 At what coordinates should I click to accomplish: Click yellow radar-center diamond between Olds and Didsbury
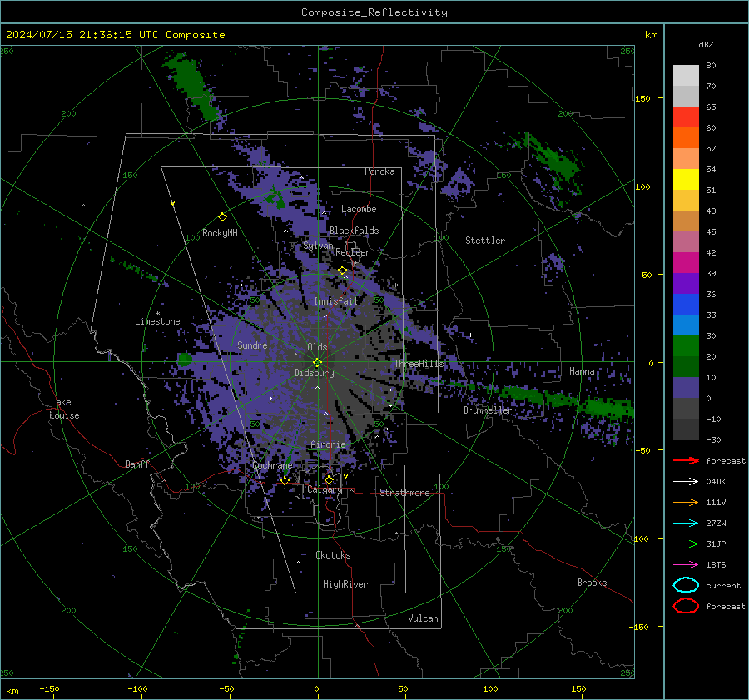[317, 363]
